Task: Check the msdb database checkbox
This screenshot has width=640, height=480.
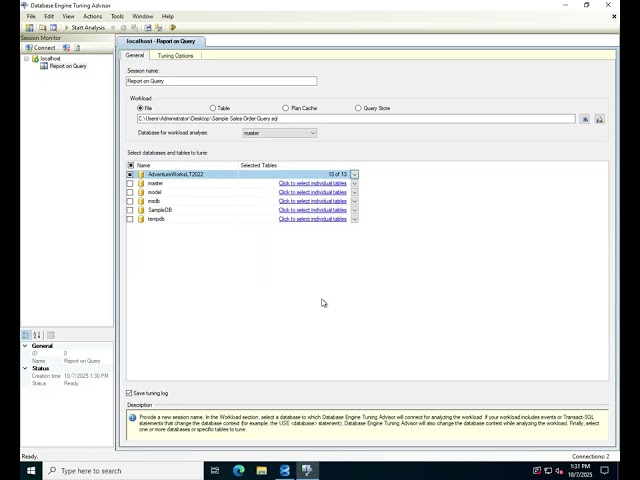Action: 130,201
